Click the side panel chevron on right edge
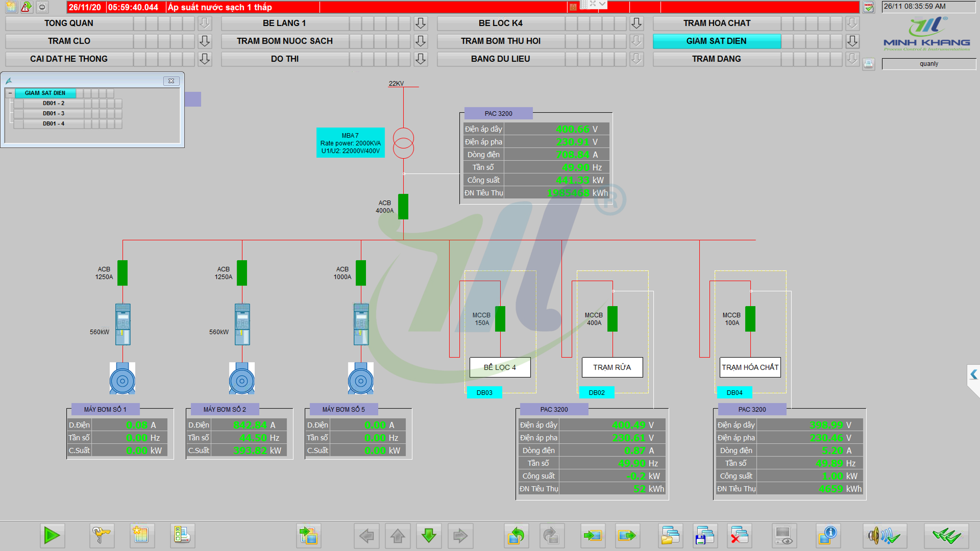Image resolution: width=980 pixels, height=551 pixels. pyautogui.click(x=973, y=375)
